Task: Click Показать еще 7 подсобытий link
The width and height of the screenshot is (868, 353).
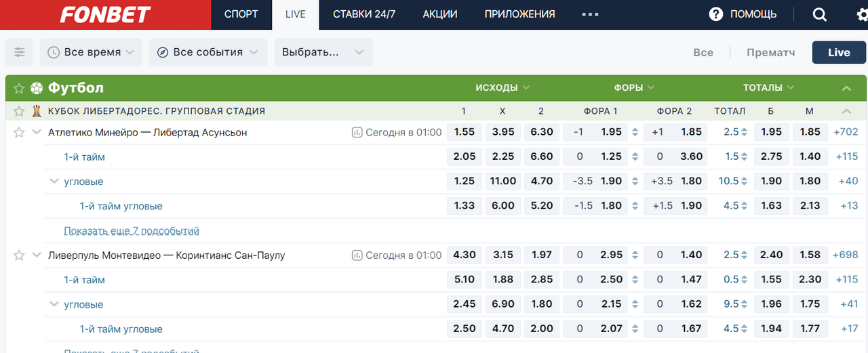Action: click(132, 231)
